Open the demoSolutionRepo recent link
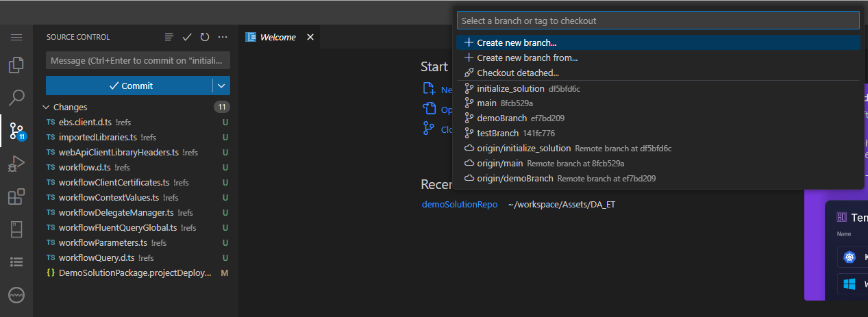Screen dimensions: 868x317 460,204
